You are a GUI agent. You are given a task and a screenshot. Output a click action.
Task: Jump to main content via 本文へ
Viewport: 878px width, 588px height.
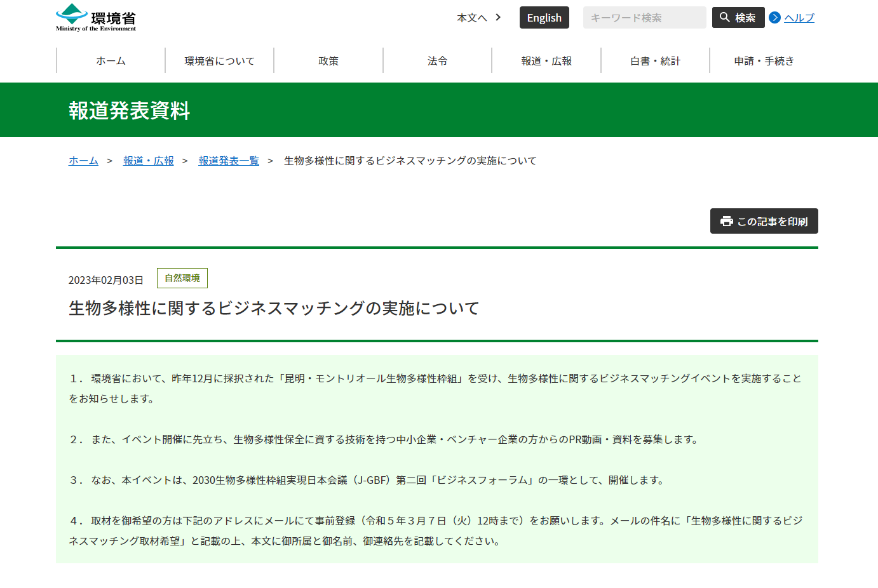pyautogui.click(x=471, y=18)
